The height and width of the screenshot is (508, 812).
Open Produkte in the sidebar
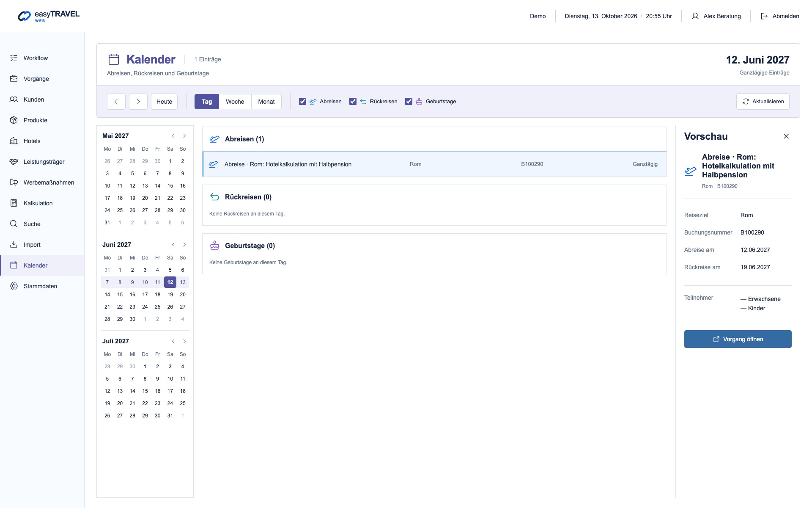click(42, 120)
